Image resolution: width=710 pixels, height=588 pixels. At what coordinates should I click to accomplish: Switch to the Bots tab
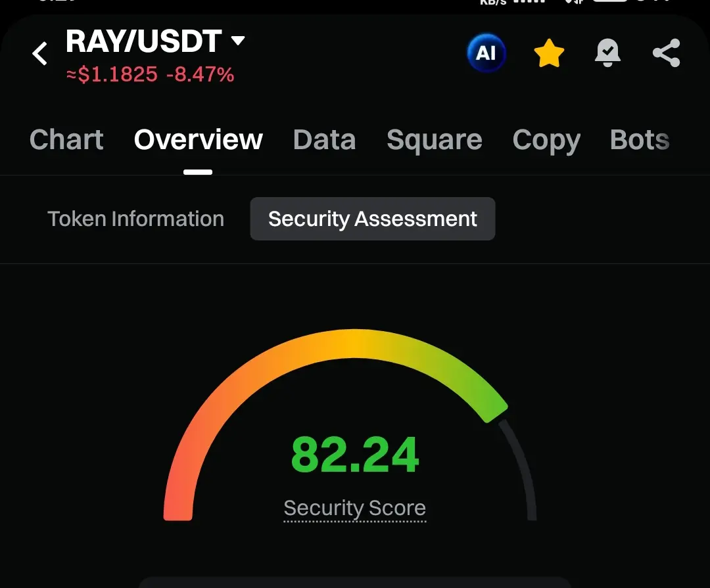[x=639, y=140]
